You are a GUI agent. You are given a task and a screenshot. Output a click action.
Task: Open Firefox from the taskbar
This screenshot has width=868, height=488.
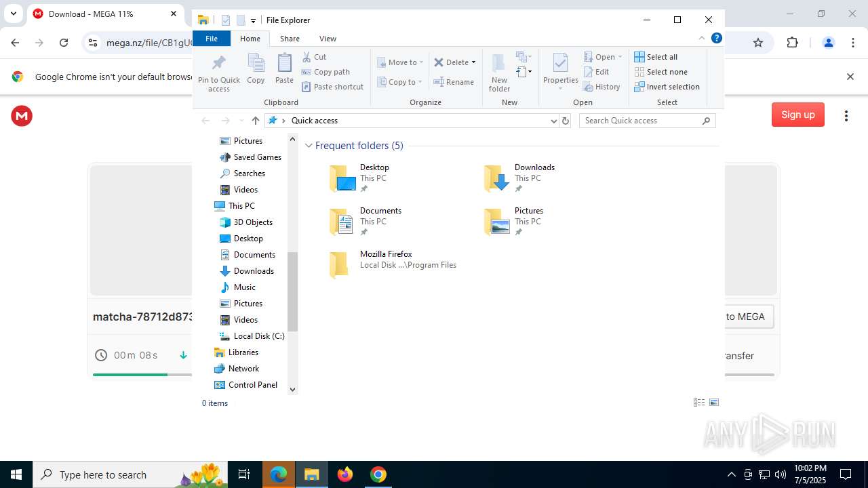pyautogui.click(x=345, y=474)
